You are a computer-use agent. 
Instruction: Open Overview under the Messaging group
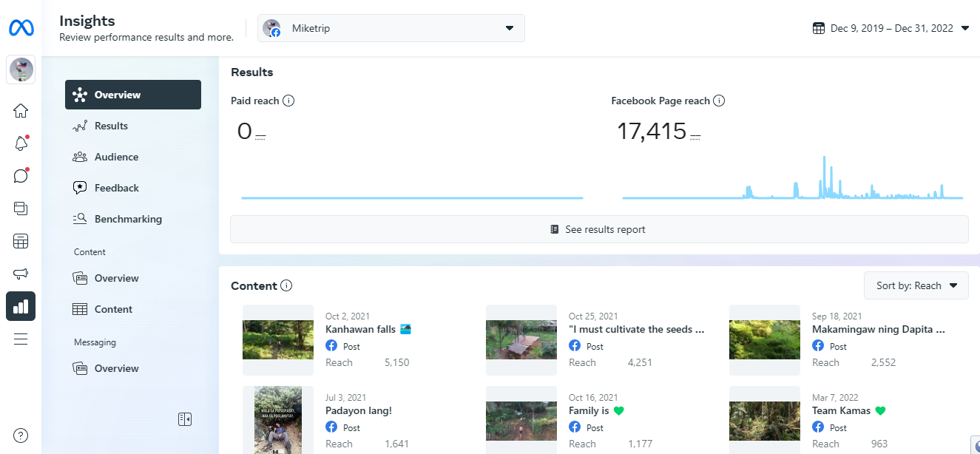click(x=133, y=368)
